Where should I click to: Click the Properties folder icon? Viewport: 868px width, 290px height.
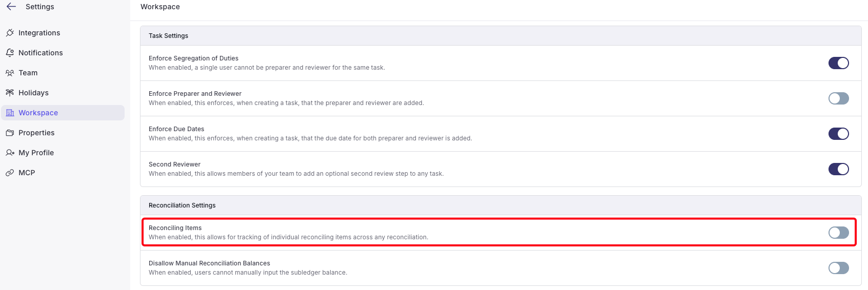click(x=10, y=133)
